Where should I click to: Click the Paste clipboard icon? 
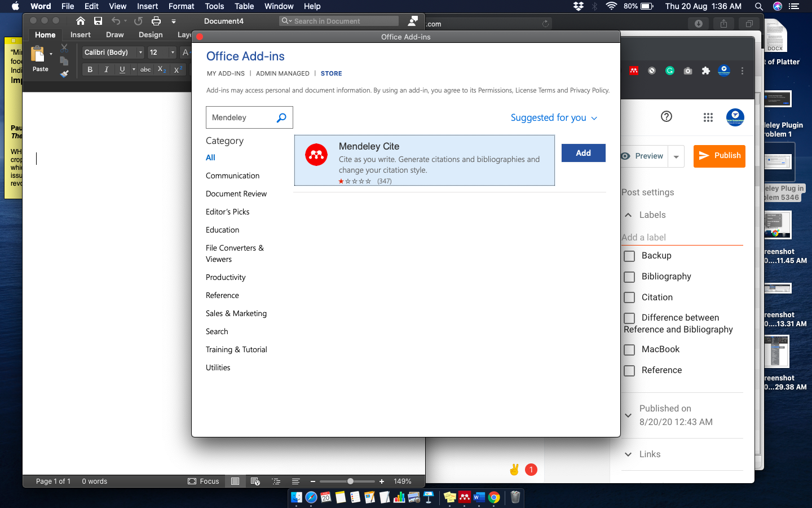pyautogui.click(x=38, y=54)
